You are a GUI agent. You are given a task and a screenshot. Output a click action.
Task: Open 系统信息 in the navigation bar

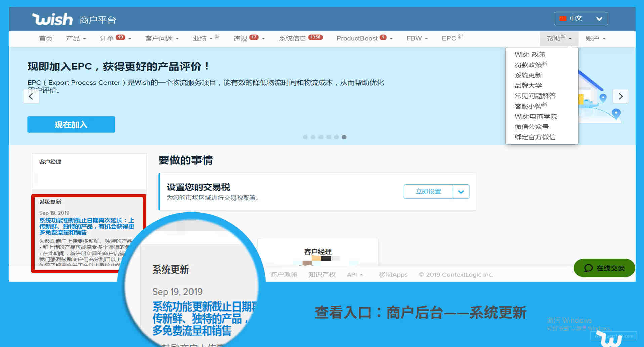tap(292, 38)
